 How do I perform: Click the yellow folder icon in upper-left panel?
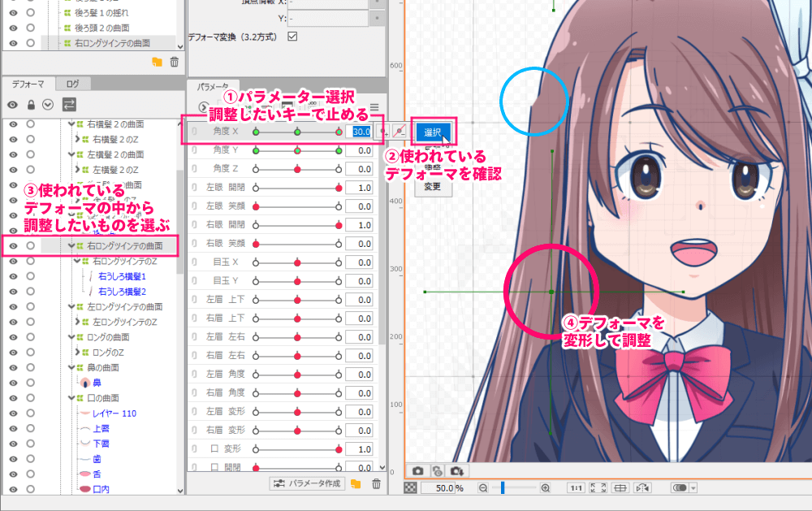(x=158, y=63)
